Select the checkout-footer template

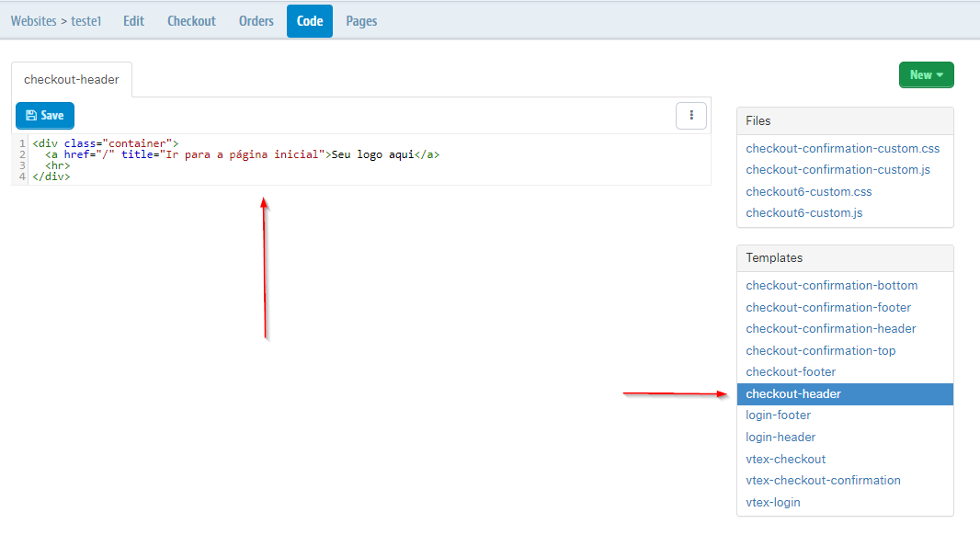pos(791,371)
